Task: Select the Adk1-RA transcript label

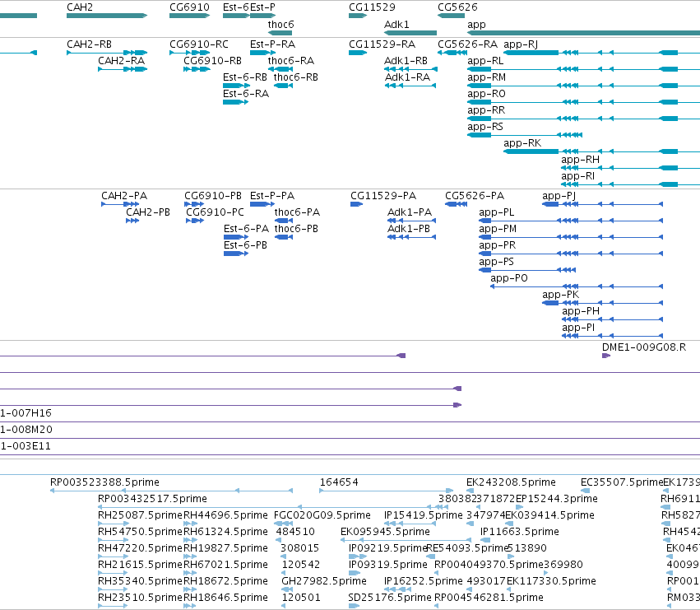Action: [x=407, y=77]
